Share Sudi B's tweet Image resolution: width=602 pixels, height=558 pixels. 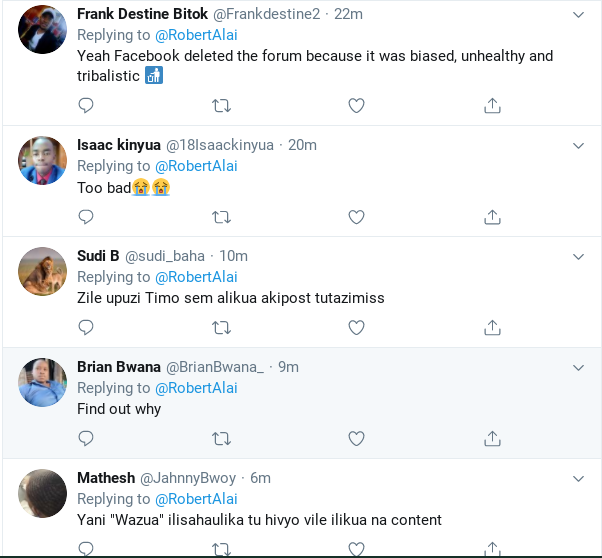pyautogui.click(x=492, y=328)
